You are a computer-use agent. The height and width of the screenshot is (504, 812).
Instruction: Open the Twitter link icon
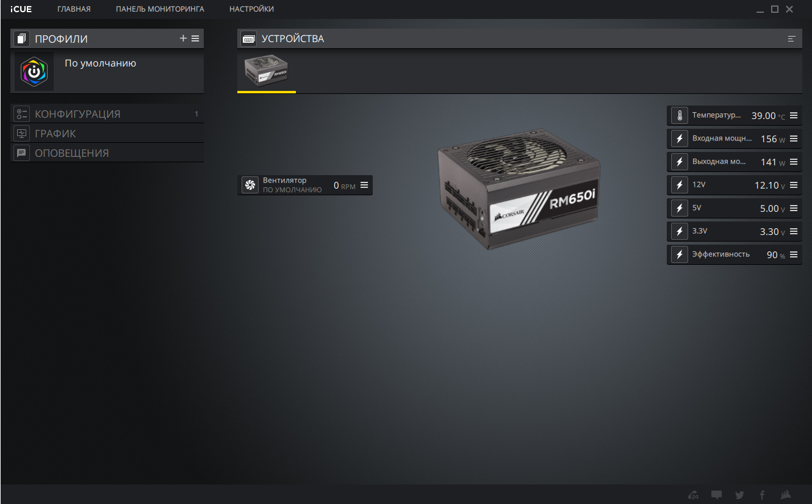(740, 495)
